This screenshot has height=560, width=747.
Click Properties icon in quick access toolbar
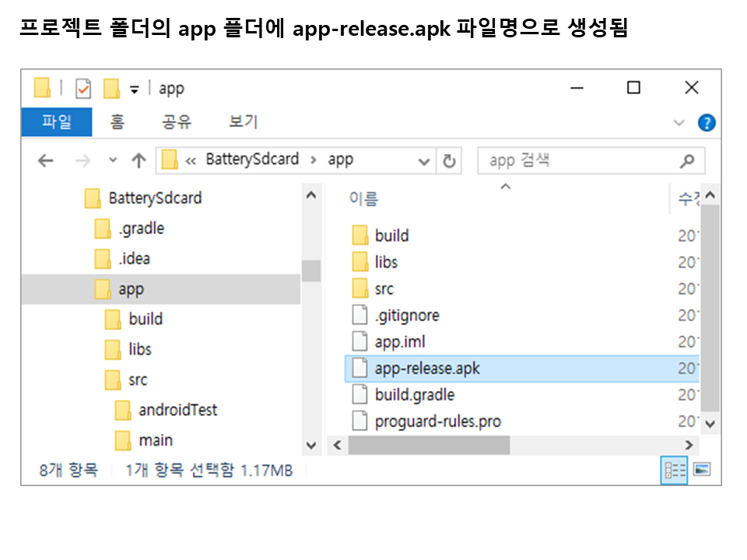coord(83,89)
